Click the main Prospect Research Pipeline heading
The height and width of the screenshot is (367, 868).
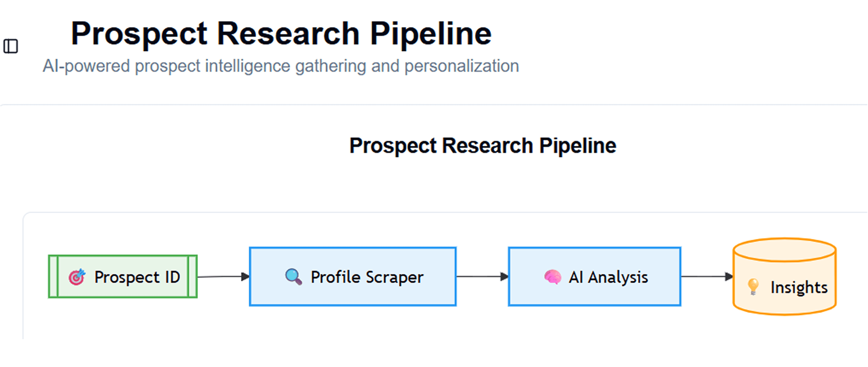pyautogui.click(x=281, y=34)
